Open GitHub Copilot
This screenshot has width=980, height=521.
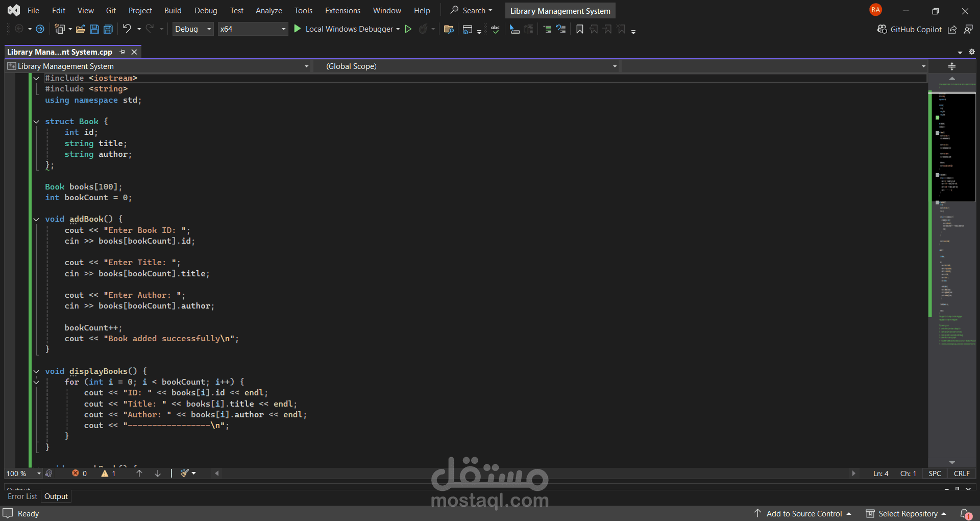910,30
